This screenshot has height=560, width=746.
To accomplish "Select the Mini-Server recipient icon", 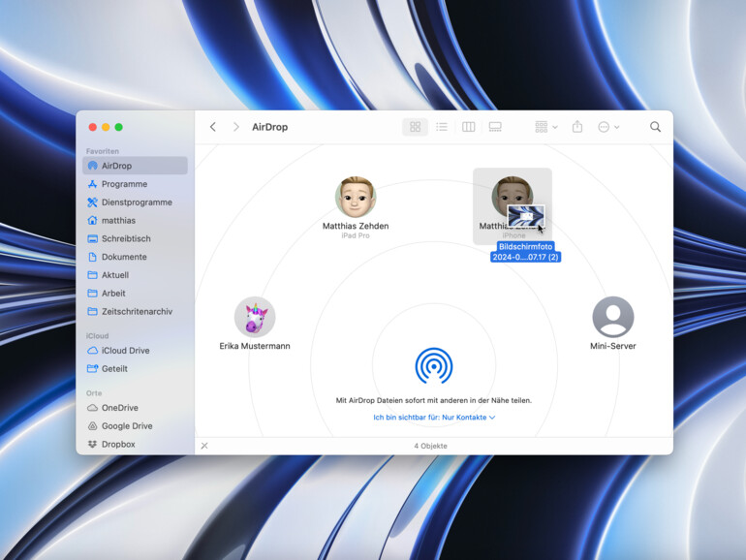I will [x=612, y=317].
